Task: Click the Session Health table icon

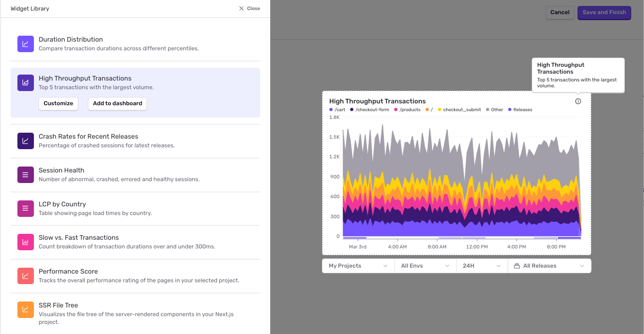Action: click(x=25, y=175)
